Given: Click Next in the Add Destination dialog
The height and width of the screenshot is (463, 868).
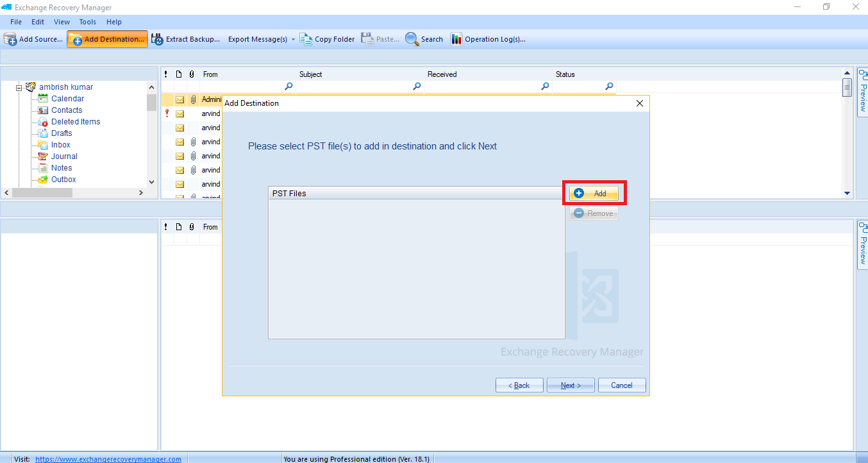Looking at the screenshot, I should (571, 385).
